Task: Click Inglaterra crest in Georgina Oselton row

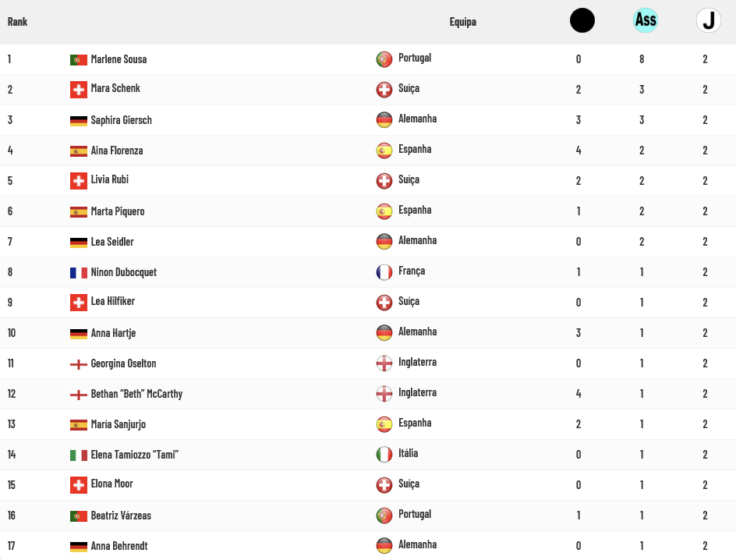Action: tap(384, 363)
